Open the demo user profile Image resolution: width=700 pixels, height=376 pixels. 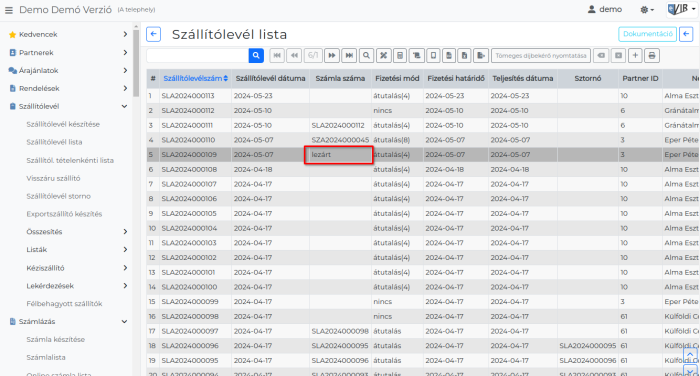coord(605,9)
